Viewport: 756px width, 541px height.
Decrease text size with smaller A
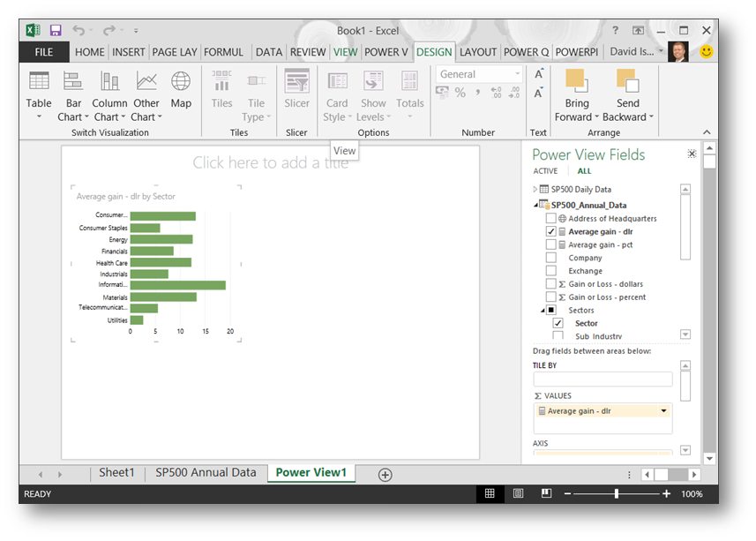coord(539,93)
